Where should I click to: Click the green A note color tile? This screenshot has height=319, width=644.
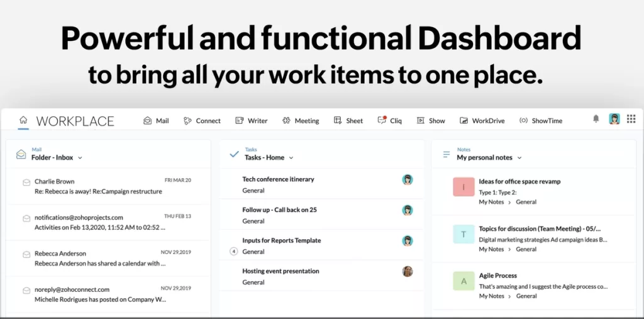[464, 281]
